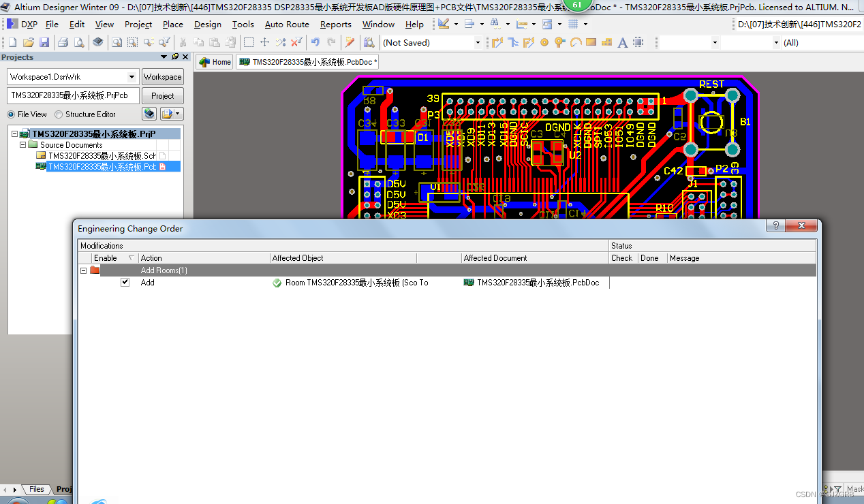Click the Cut scissors icon
Image resolution: width=864 pixels, height=504 pixels.
click(x=183, y=42)
